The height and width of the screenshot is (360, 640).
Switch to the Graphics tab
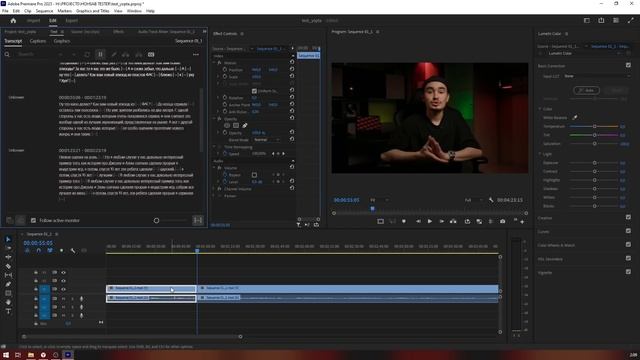point(62,41)
